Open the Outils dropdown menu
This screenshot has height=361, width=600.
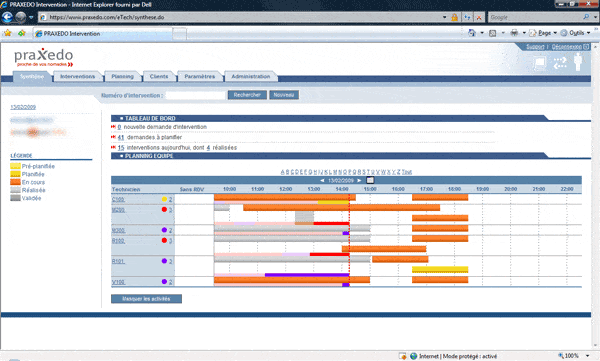[x=576, y=33]
